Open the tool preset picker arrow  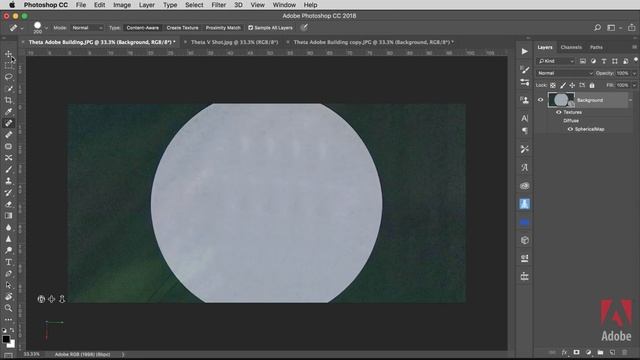[22, 28]
